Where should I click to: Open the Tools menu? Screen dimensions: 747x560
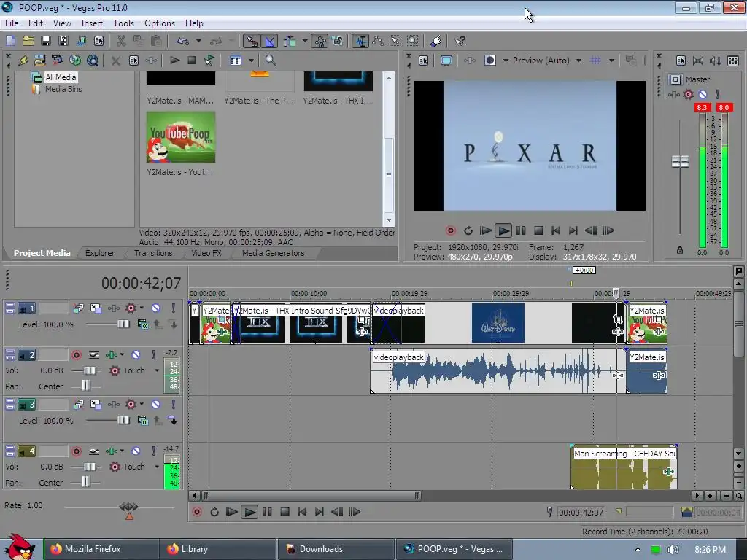pos(123,23)
